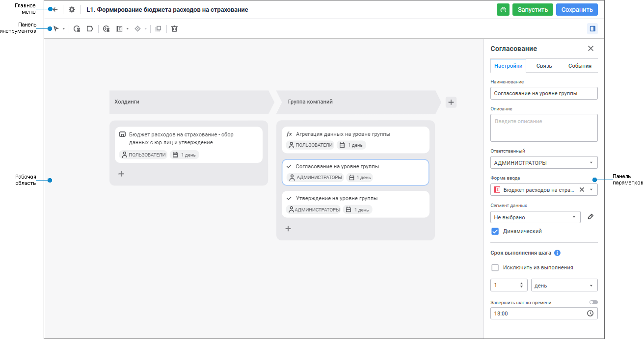The height and width of the screenshot is (339, 644).
Task: Click the info icon beside Срок выполнения шага
Action: (557, 253)
